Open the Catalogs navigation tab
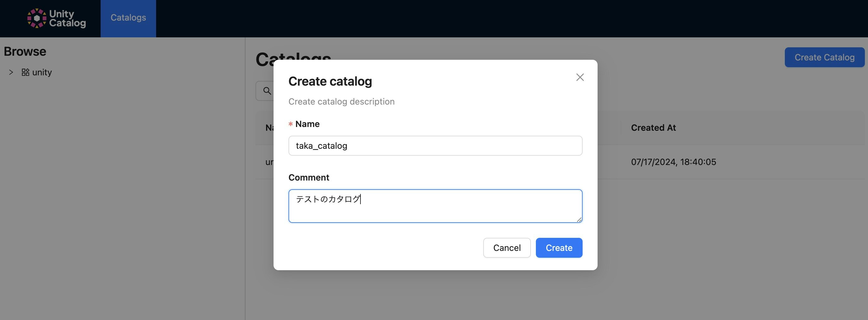The width and height of the screenshot is (868, 320). [x=128, y=17]
